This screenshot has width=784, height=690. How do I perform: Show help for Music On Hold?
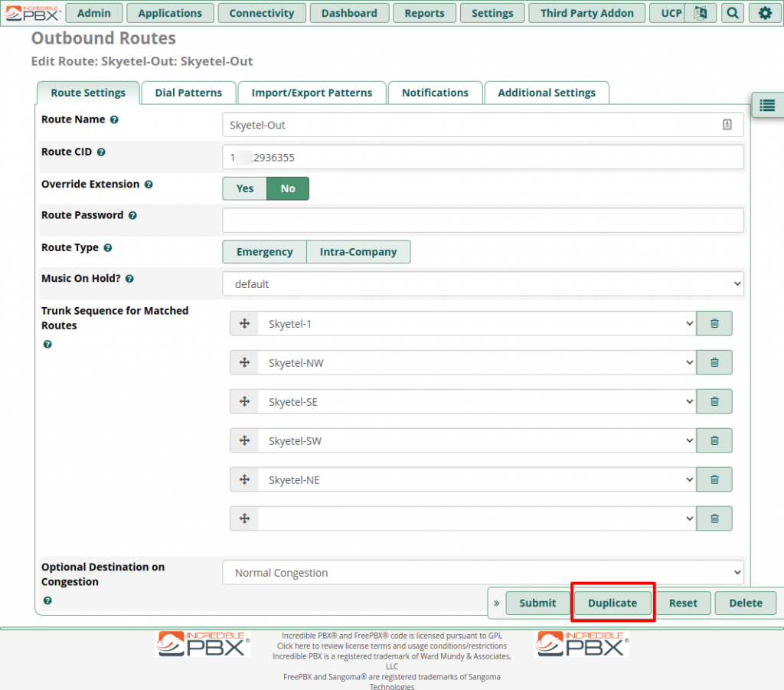tap(129, 279)
